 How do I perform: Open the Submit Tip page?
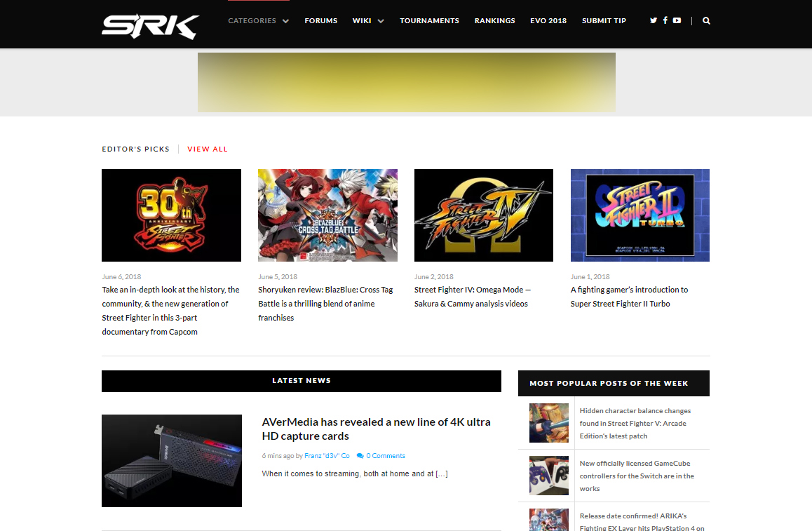point(604,21)
